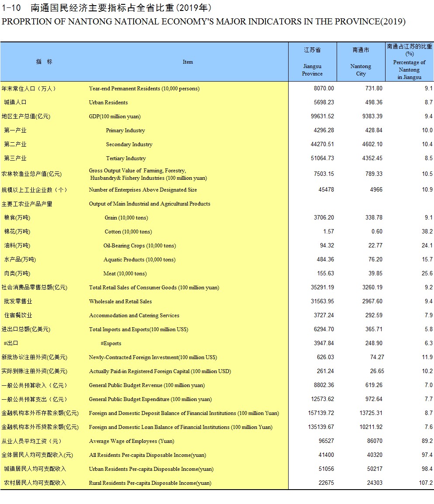Image resolution: width=434 pixels, height=504 pixels.
Task: Click 'Year-end Permanent Residents (10,000 persons)' row label
Action: point(144,89)
